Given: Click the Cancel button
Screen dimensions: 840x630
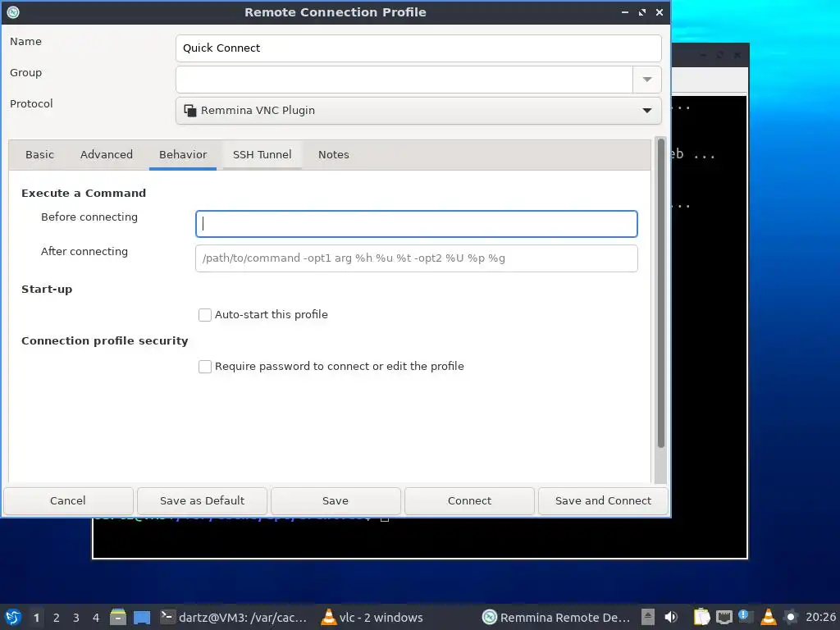Looking at the screenshot, I should [x=68, y=501].
